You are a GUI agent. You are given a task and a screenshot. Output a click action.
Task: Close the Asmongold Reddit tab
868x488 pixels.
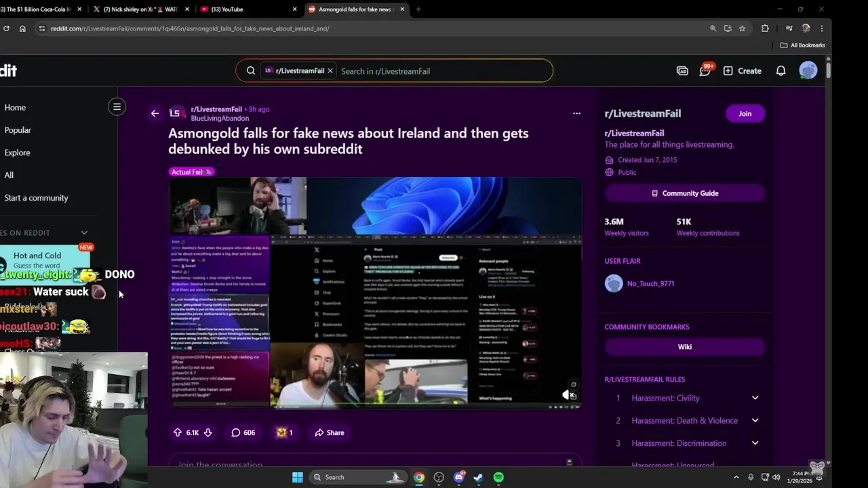pos(402,9)
